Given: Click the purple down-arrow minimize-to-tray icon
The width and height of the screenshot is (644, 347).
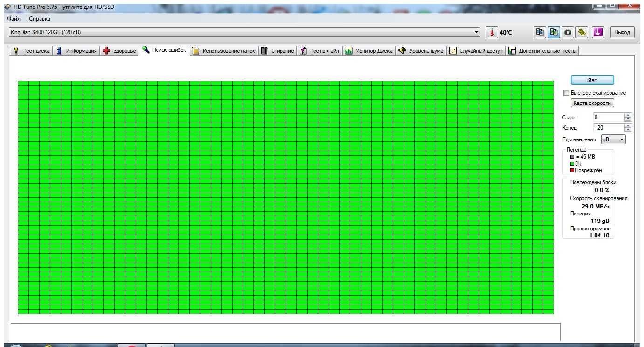Looking at the screenshot, I should point(598,32).
